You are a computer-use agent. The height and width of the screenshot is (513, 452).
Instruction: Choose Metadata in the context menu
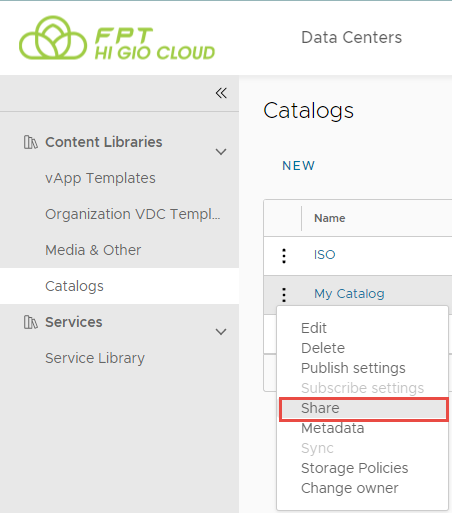332,428
